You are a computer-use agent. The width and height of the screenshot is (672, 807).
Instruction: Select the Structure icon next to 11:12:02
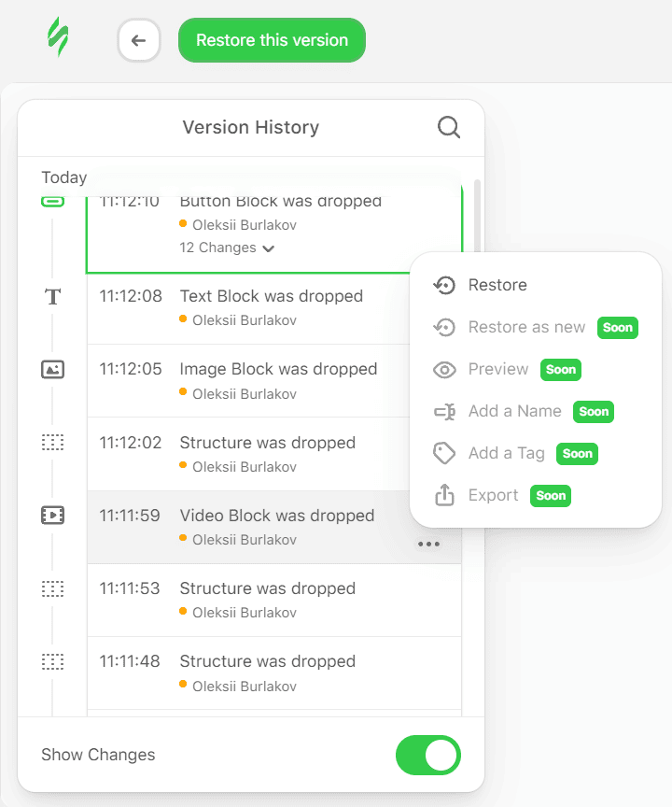pyautogui.click(x=52, y=442)
